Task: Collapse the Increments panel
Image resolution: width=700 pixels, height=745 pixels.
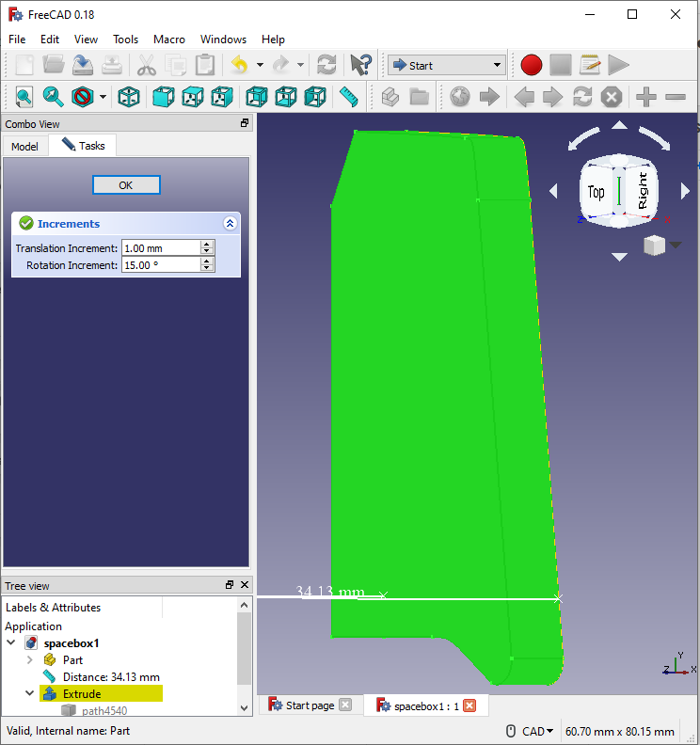Action: [230, 223]
